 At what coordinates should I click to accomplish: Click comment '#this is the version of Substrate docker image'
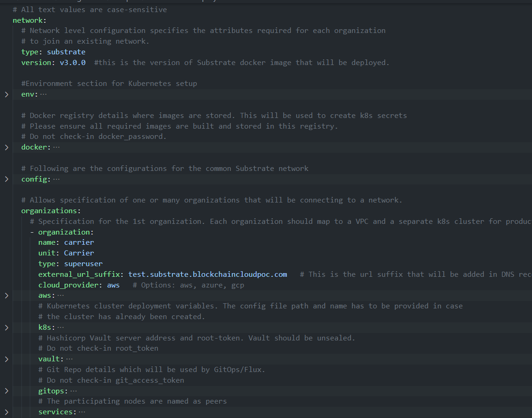pyautogui.click(x=241, y=63)
